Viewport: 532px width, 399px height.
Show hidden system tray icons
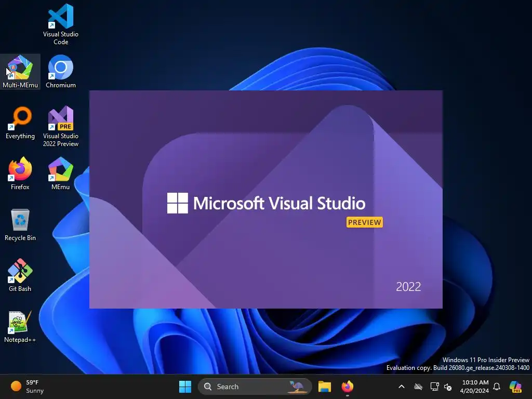402,387
